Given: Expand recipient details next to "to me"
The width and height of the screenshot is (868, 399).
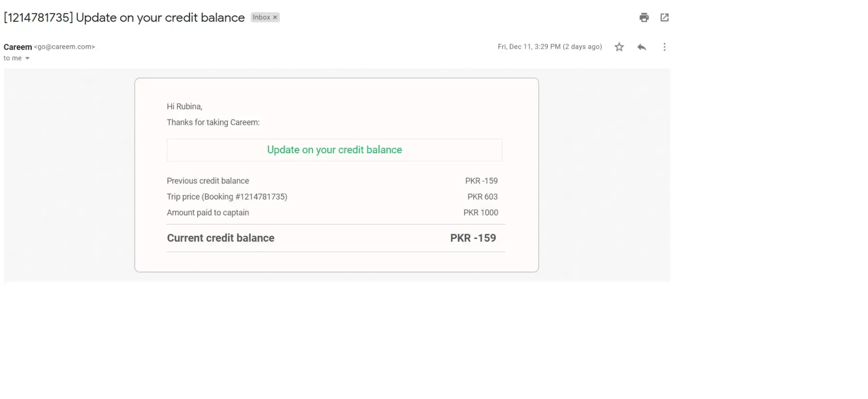Looking at the screenshot, I should [x=27, y=58].
